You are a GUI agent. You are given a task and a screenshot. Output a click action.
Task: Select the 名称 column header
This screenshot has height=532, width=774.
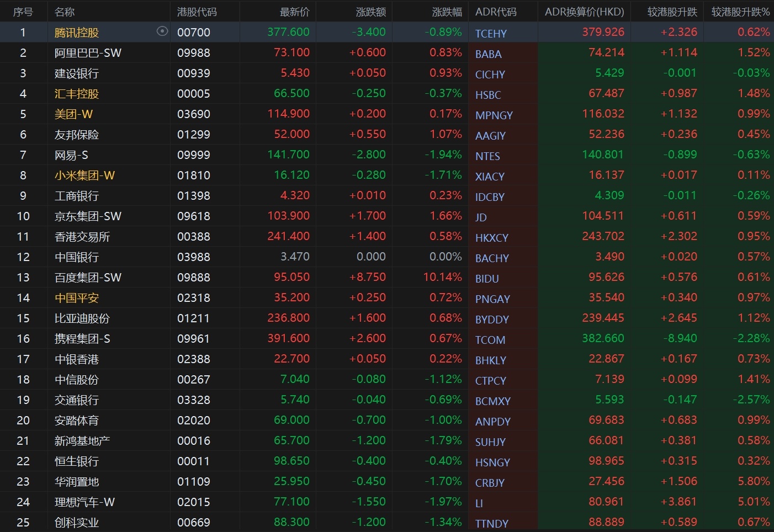pyautogui.click(x=65, y=12)
